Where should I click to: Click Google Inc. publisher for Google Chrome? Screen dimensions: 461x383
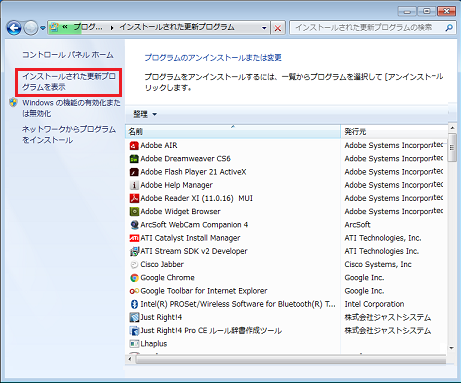364,278
